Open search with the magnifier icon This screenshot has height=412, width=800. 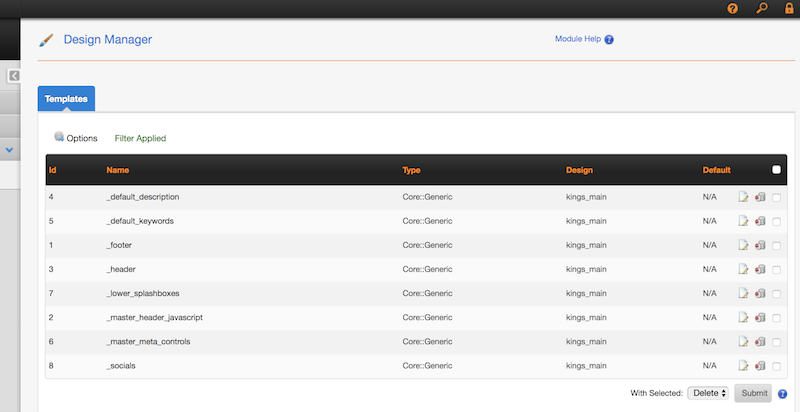click(761, 9)
